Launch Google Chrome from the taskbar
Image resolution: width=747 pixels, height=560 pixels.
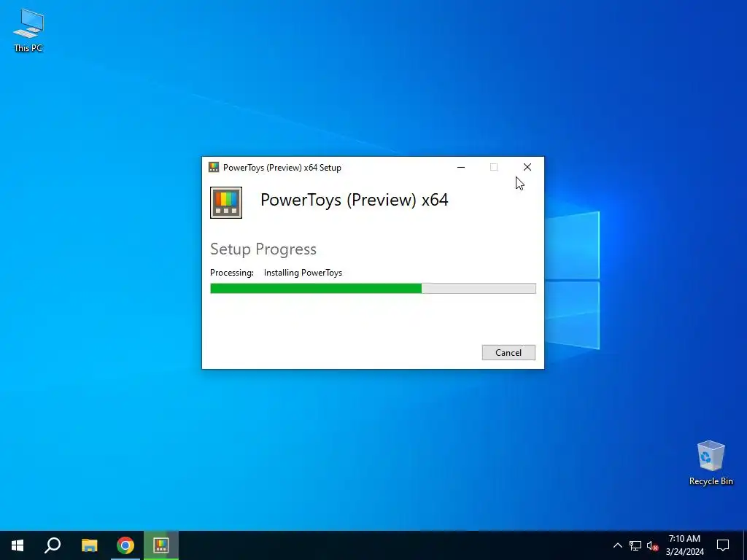tap(125, 545)
